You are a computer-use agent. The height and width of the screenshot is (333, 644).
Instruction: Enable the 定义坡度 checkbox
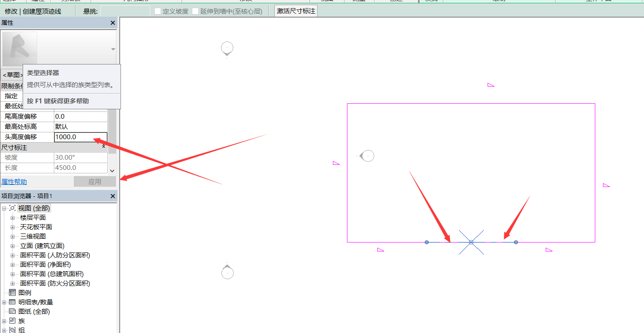pyautogui.click(x=158, y=11)
